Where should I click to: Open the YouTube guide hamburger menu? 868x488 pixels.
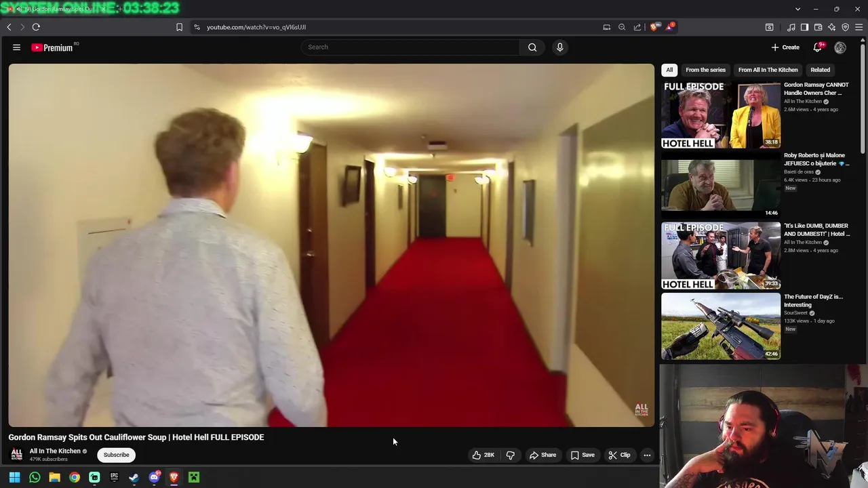[16, 47]
